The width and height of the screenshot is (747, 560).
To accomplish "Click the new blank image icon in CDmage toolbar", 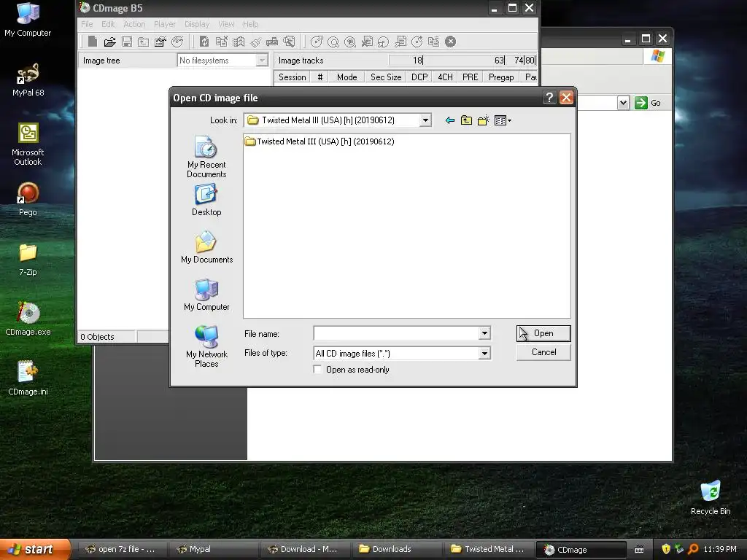I will tap(93, 42).
